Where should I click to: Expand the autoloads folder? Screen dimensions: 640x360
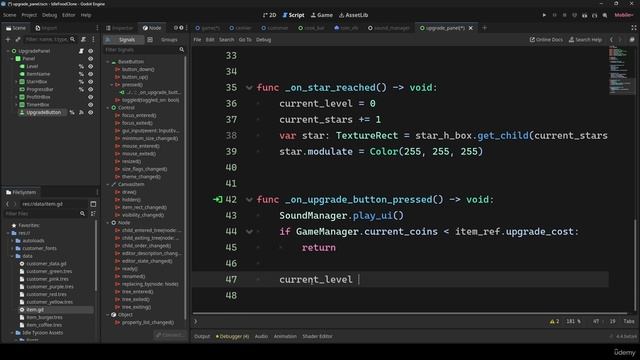pos(12,241)
